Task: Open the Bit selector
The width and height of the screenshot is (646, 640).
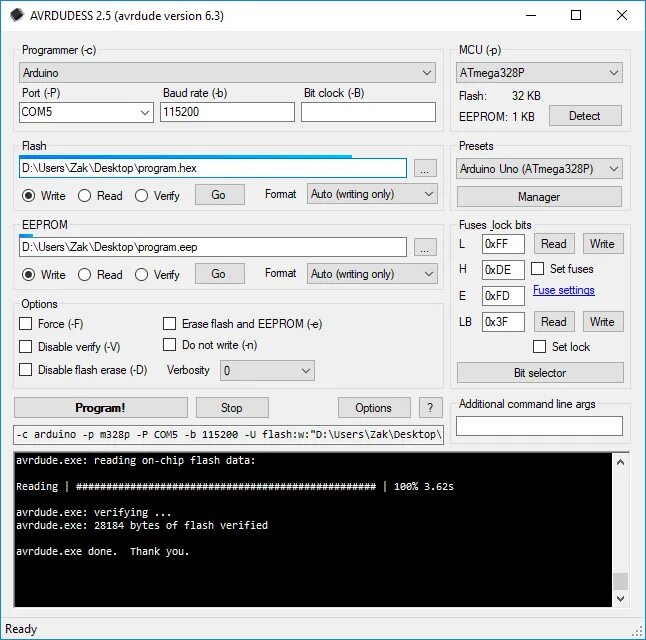Action: click(540, 373)
